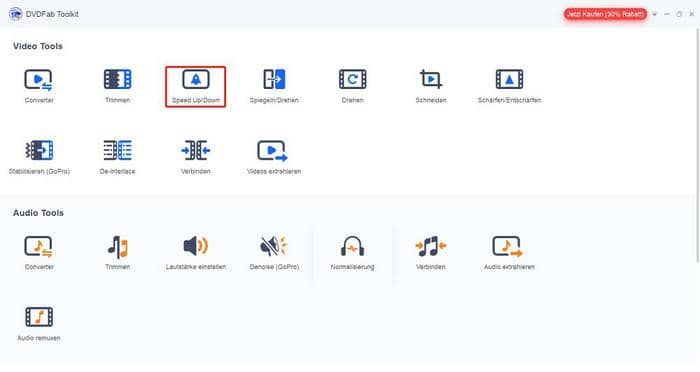Select the Drehen rotate tool

(352, 86)
